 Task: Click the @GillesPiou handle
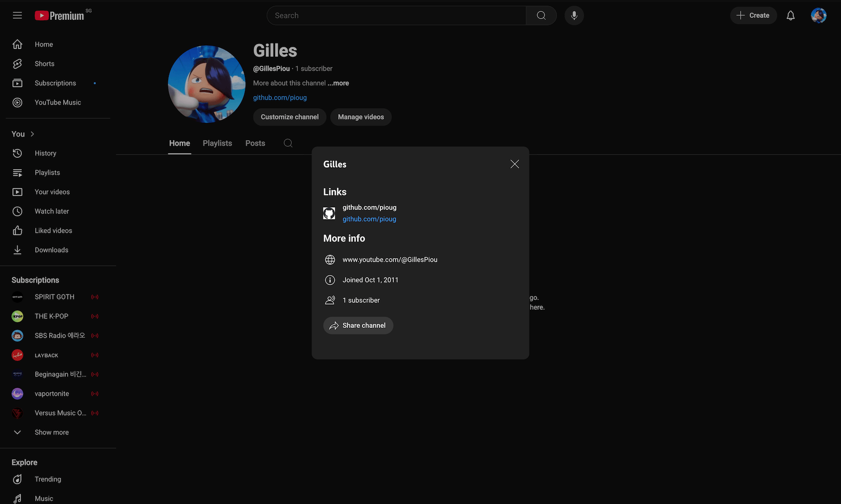click(271, 69)
